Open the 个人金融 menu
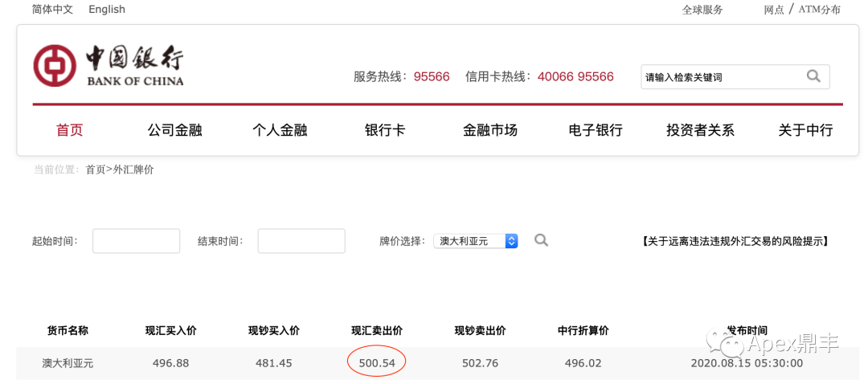This screenshot has height=384, width=868. pos(280,131)
